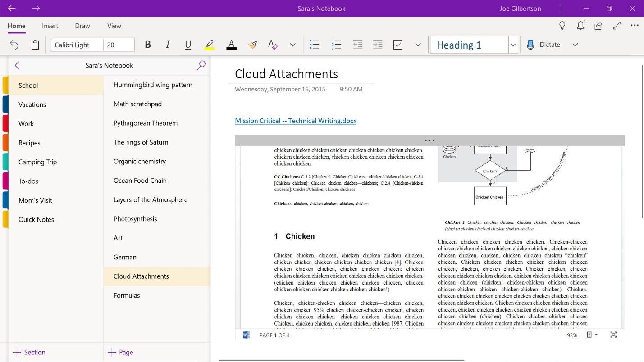Set the font name box Calibri Light
This screenshot has height=362, width=644.
[77, 45]
